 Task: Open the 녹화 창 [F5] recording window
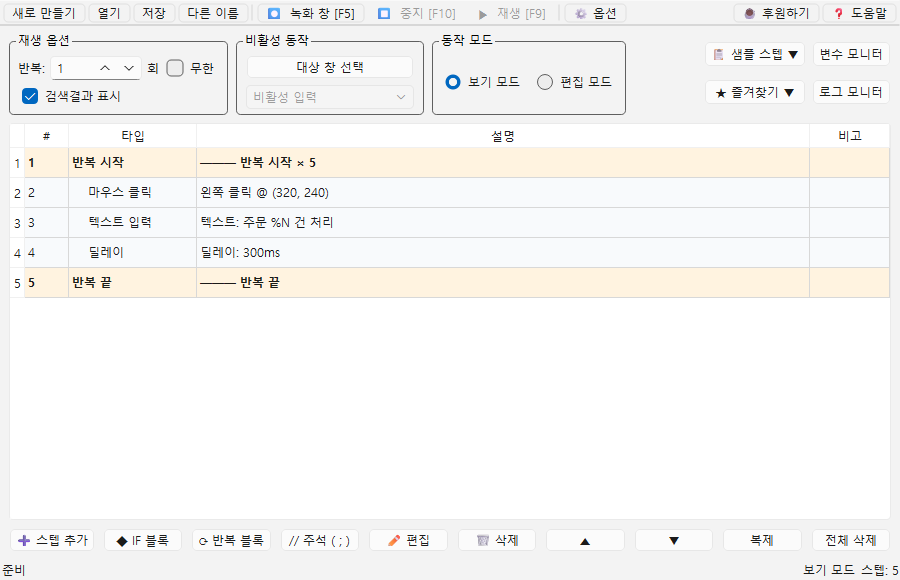(311, 13)
